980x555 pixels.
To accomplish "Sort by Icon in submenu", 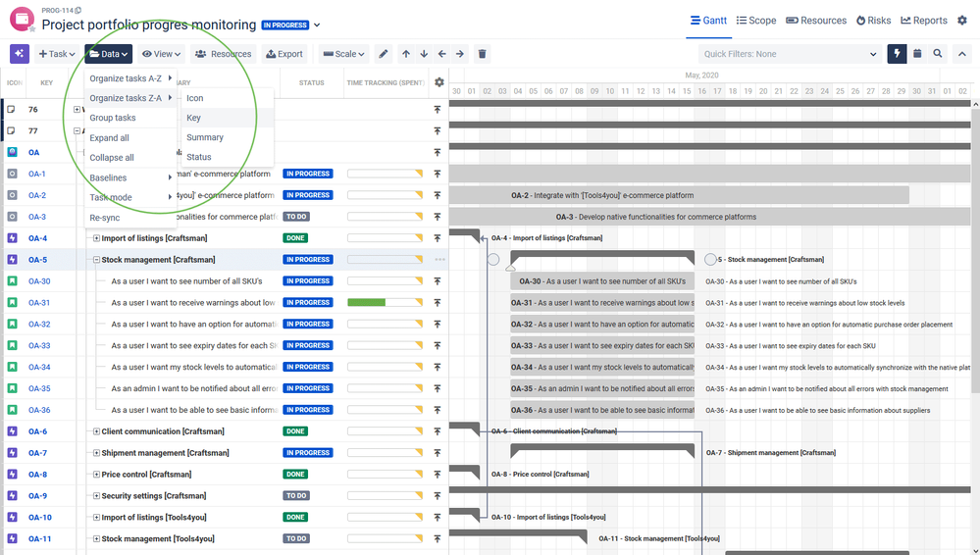I will (x=228, y=98).
